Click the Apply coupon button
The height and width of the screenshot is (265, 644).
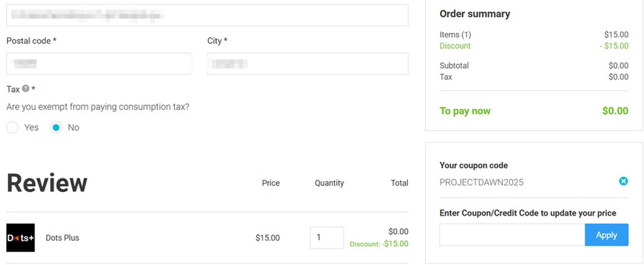606,235
